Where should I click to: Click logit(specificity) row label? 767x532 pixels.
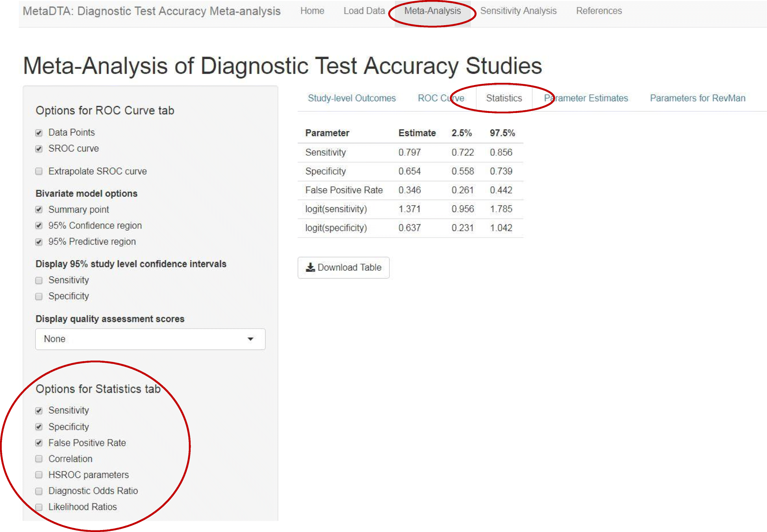[336, 228]
